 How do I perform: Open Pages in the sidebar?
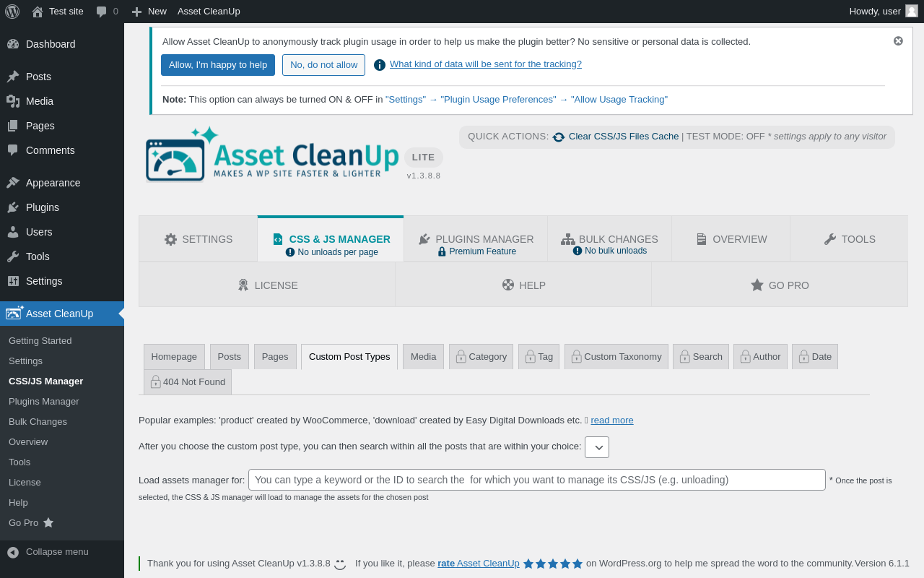coord(62,126)
